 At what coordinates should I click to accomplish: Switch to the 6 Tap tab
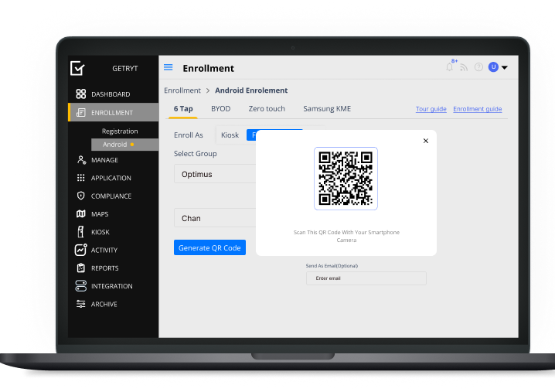tap(183, 109)
